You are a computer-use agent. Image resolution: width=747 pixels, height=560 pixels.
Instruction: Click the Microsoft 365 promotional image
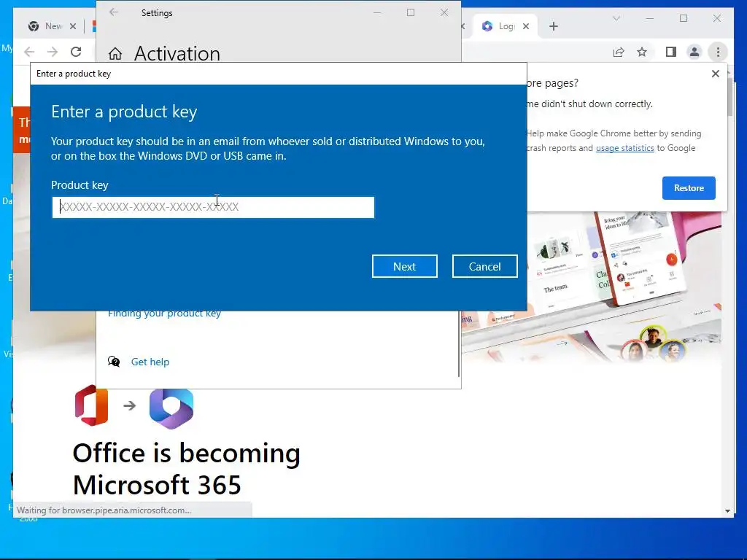tap(591, 286)
